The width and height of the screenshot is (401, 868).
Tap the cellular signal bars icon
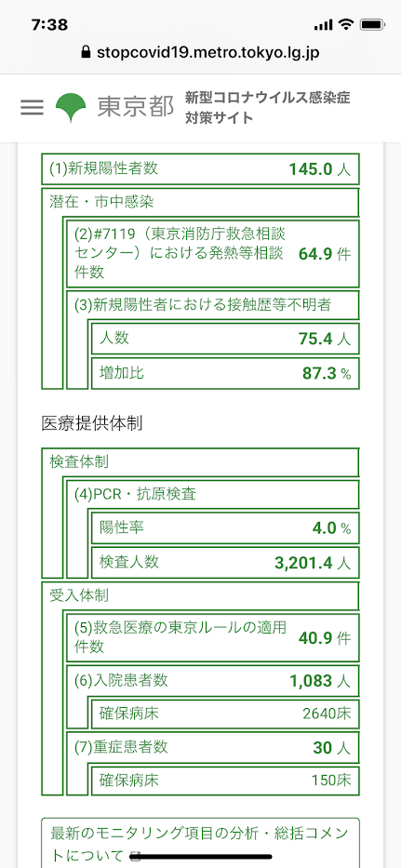[x=324, y=25]
